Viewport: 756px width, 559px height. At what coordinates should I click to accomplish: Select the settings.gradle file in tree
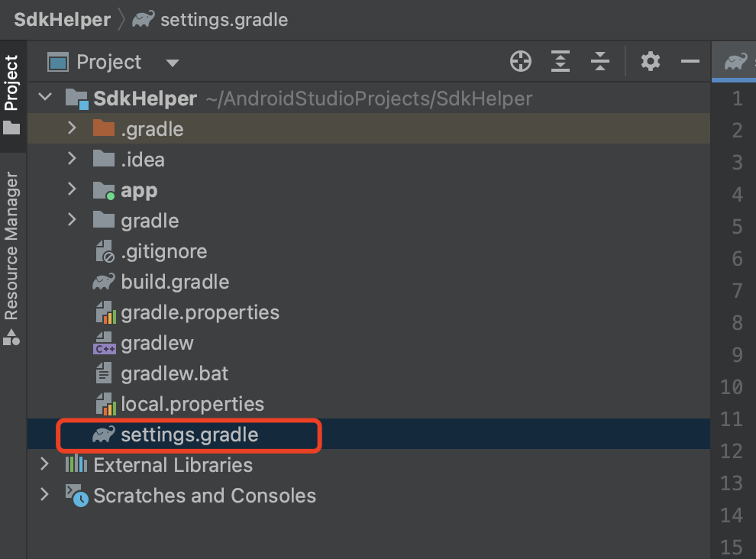tap(189, 435)
